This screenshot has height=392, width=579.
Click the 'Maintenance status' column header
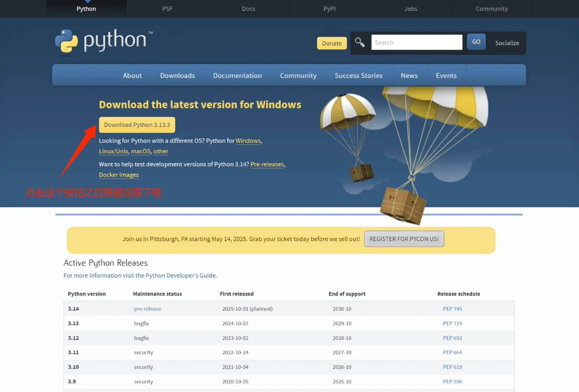click(x=157, y=294)
